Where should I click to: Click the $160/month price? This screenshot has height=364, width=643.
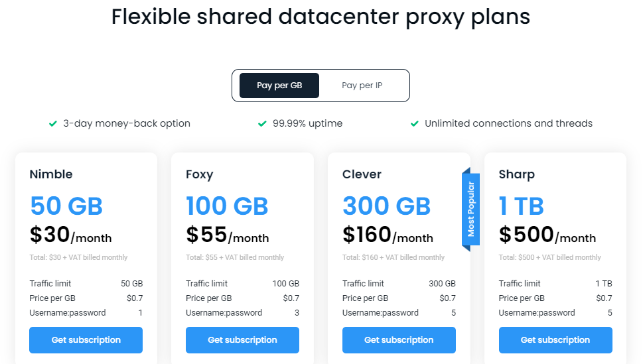pyautogui.click(x=388, y=235)
